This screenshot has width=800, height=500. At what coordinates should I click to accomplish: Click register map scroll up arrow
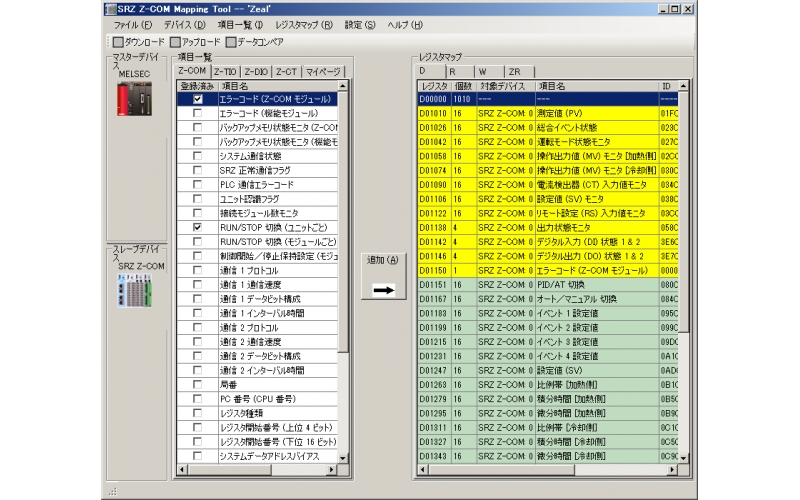coord(684,86)
